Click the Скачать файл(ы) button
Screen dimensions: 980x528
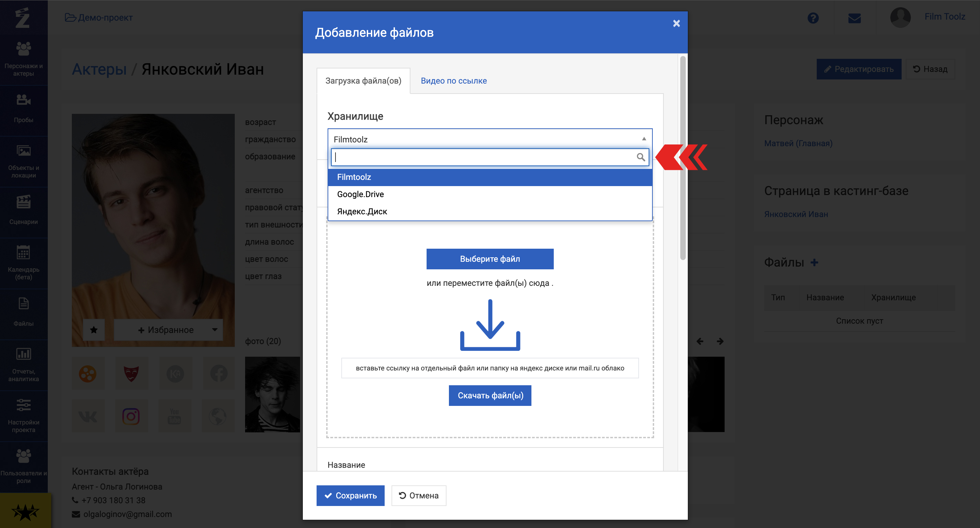[490, 396]
